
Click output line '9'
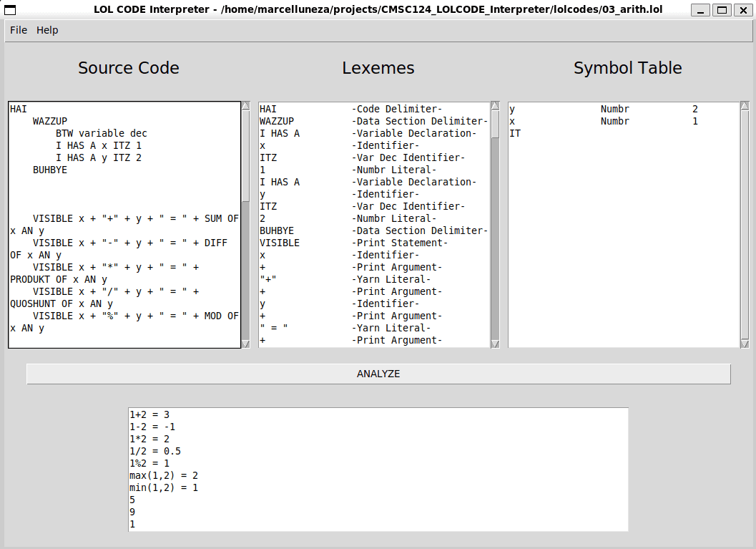132,512
